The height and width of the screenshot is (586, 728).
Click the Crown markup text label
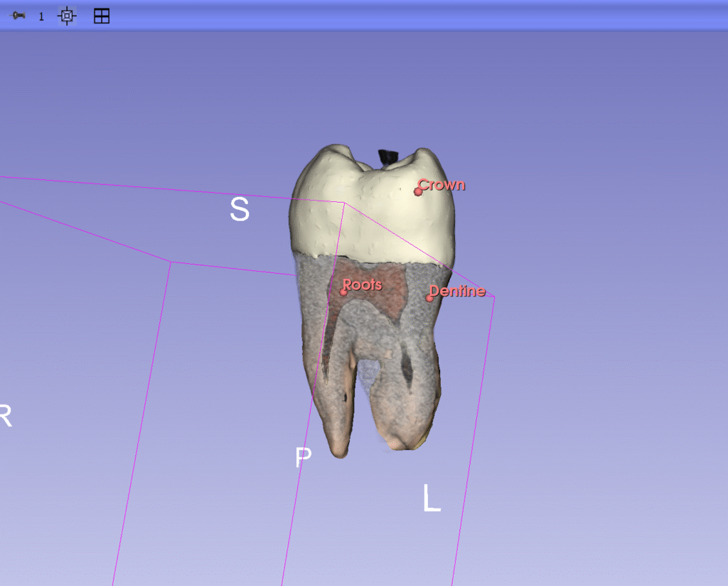[442, 185]
